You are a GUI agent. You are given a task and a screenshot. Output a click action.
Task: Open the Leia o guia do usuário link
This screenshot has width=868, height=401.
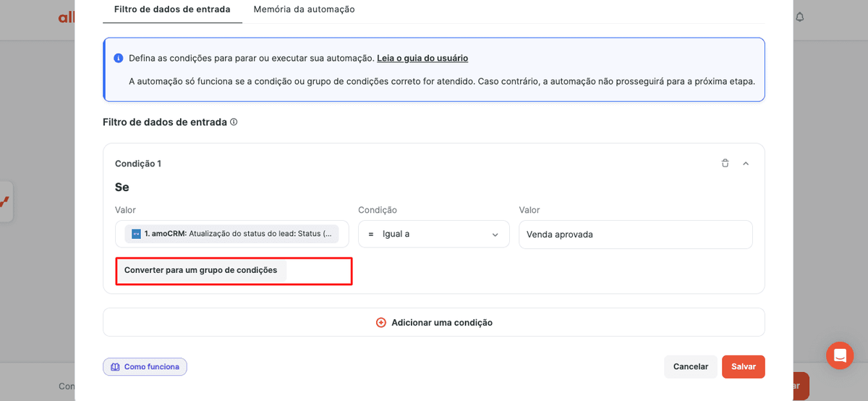coord(422,58)
